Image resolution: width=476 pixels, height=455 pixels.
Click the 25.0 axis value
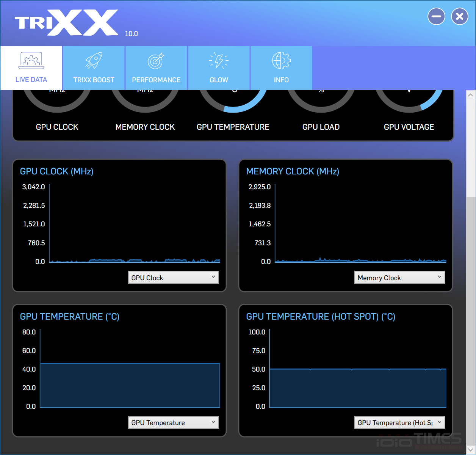pos(259,388)
